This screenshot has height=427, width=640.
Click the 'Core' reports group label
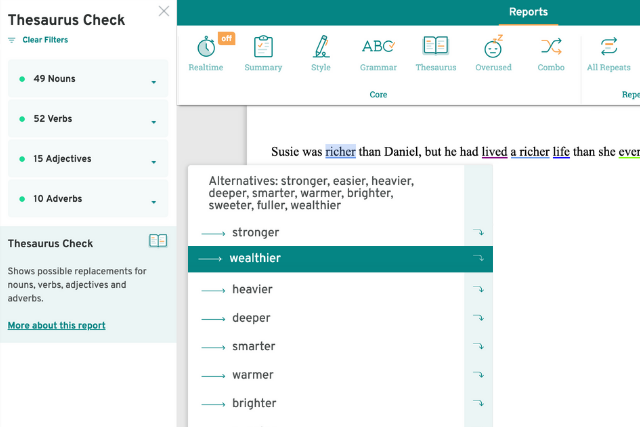[x=378, y=95]
